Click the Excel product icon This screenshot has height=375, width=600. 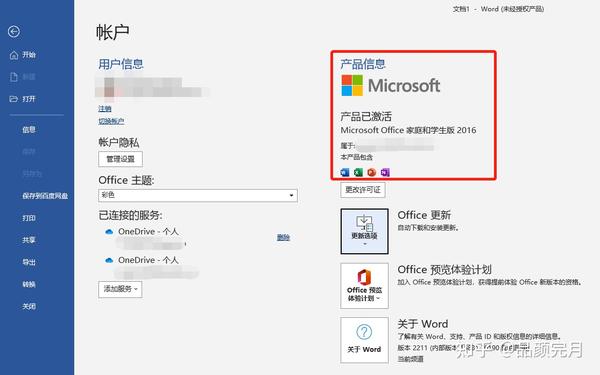pos(358,172)
